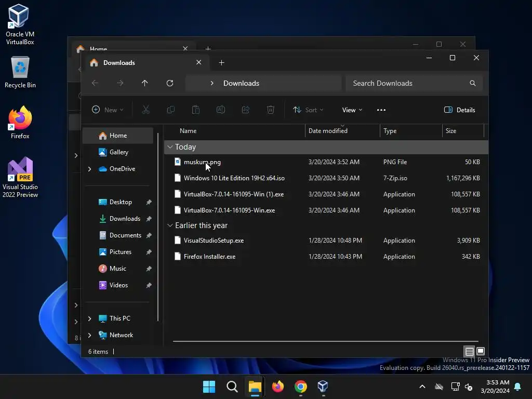Image resolution: width=532 pixels, height=399 pixels.
Task: Open Desktop in quick access
Action: point(115,202)
